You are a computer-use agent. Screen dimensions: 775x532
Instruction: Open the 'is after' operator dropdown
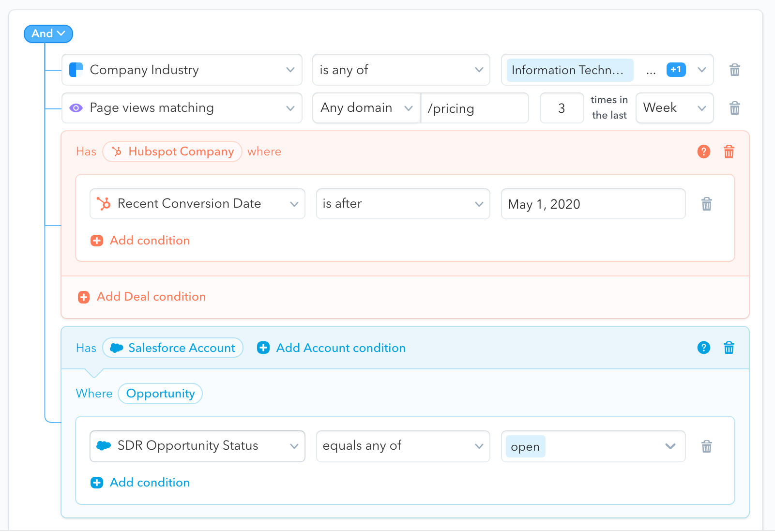403,204
